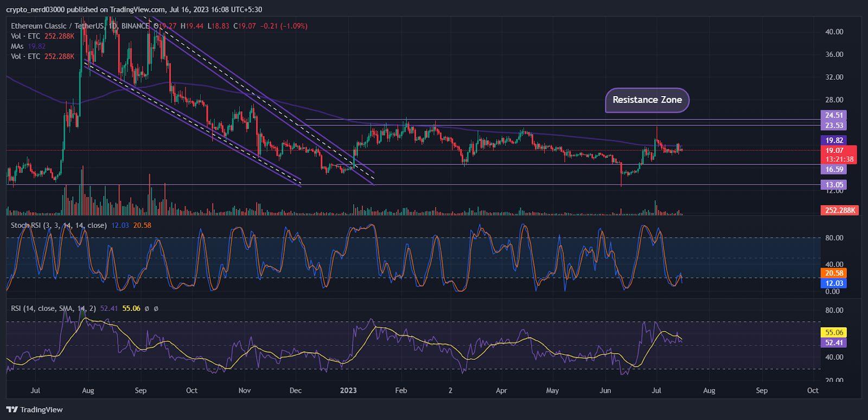
Task: Click the 13.05 support level label
Action: [834, 184]
